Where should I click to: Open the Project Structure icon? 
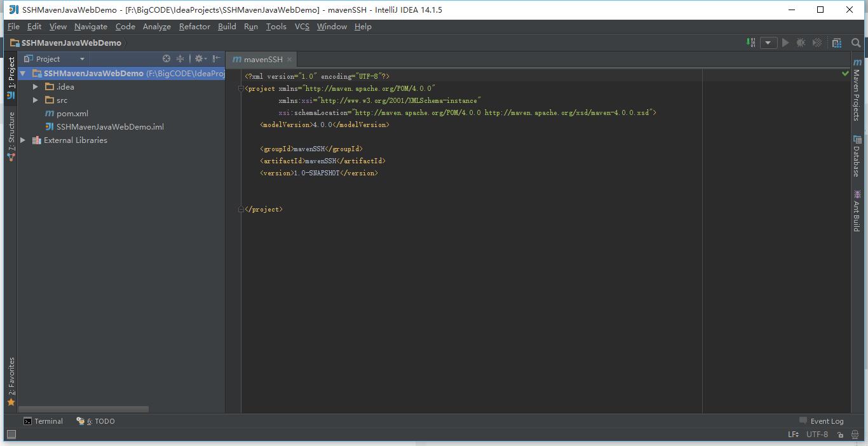837,43
